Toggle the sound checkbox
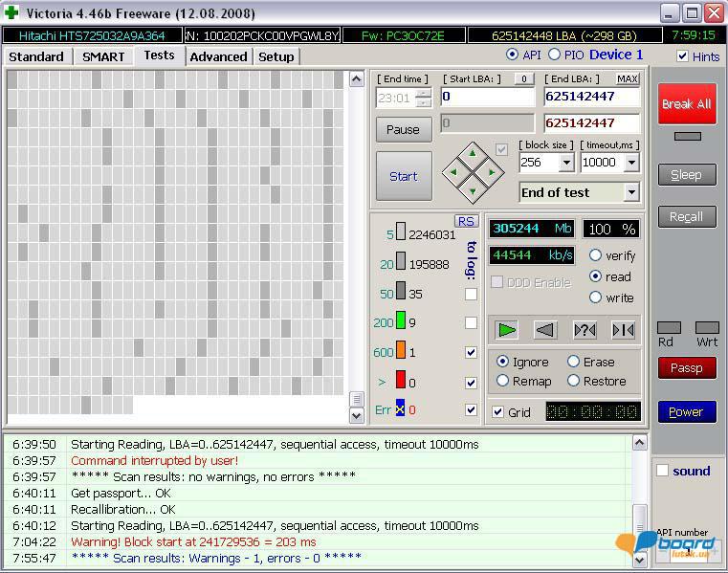728x573 pixels. 662,471
